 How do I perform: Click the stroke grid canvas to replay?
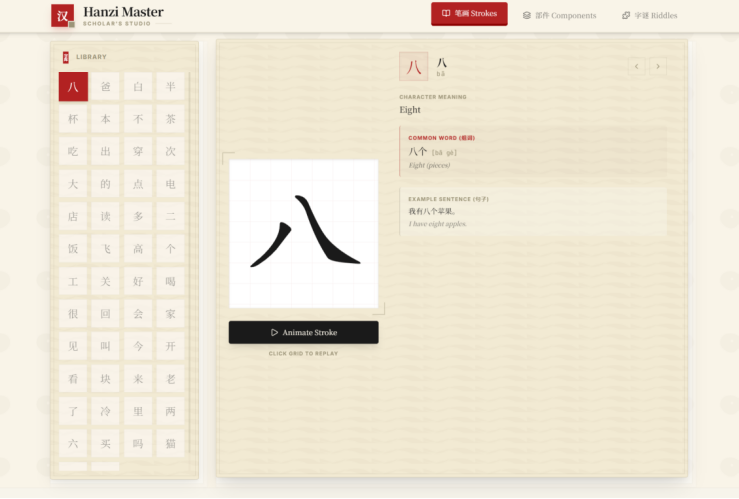click(x=304, y=234)
